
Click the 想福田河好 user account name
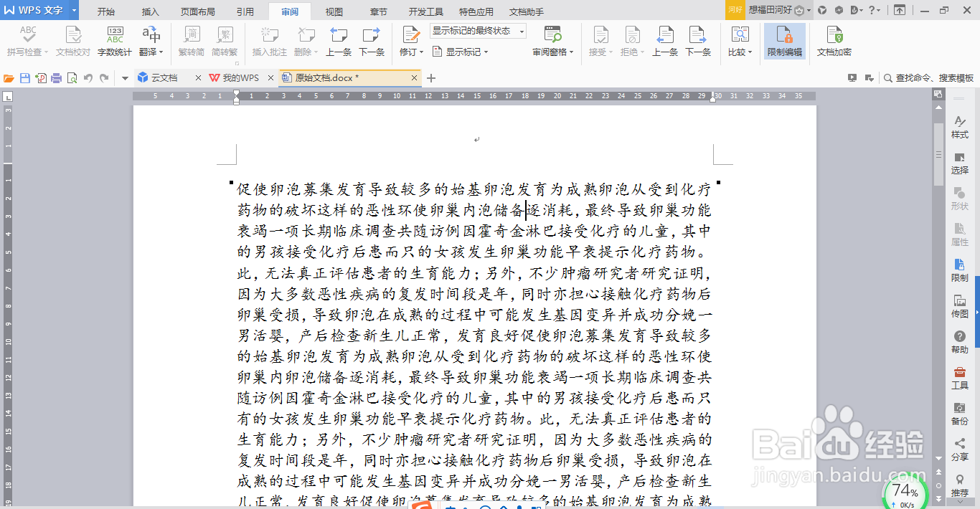770,10
